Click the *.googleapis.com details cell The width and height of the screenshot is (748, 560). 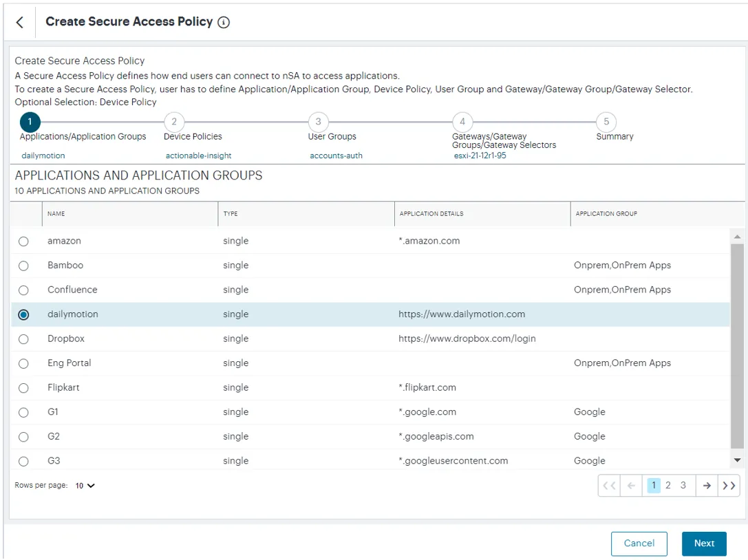(436, 436)
